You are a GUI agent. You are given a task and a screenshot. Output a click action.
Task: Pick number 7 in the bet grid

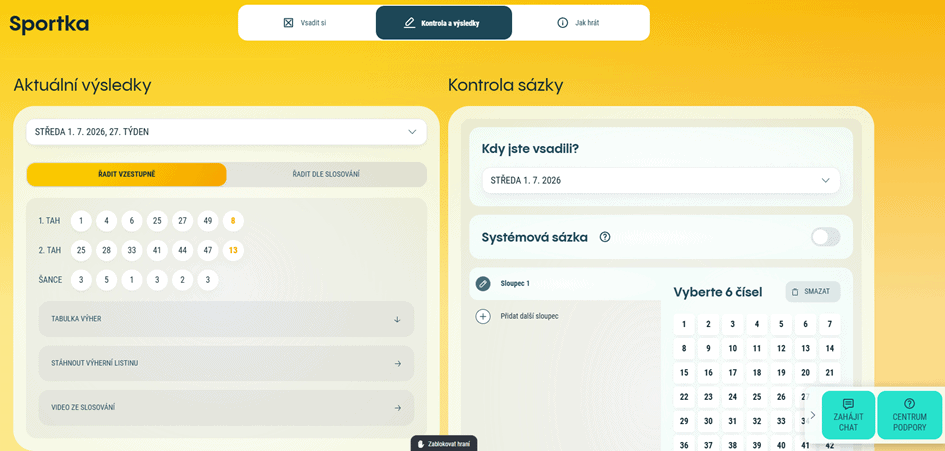tap(829, 324)
